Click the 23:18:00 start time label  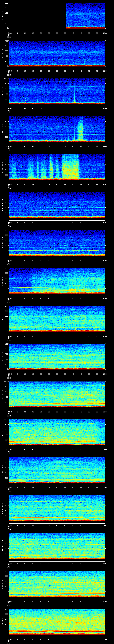click(9, 374)
